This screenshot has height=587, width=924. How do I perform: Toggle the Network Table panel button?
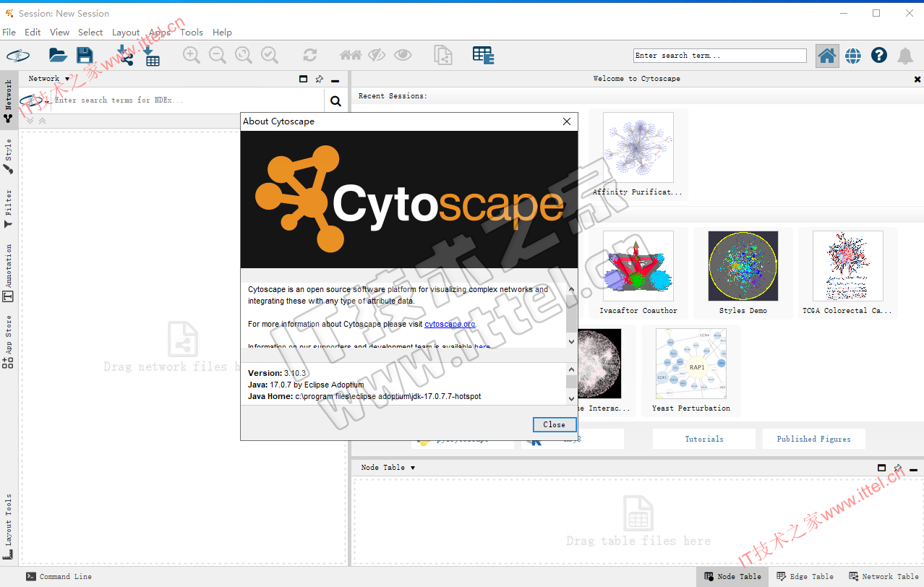pyautogui.click(x=884, y=576)
